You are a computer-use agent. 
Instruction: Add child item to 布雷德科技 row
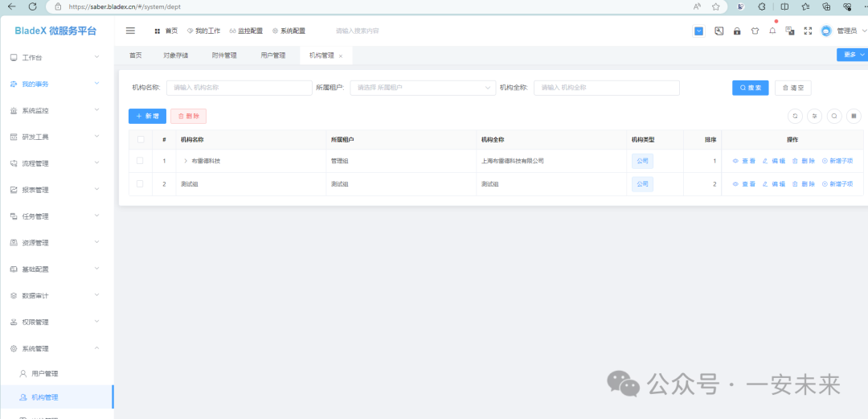tap(837, 161)
